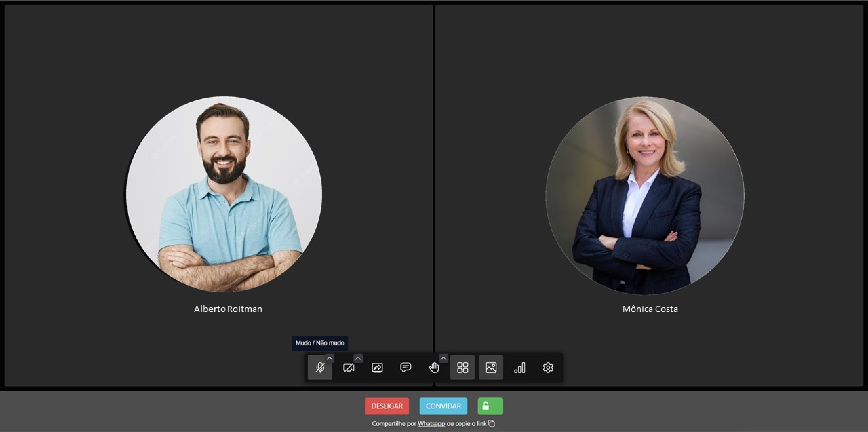Expand camera options chevron

pos(358,359)
